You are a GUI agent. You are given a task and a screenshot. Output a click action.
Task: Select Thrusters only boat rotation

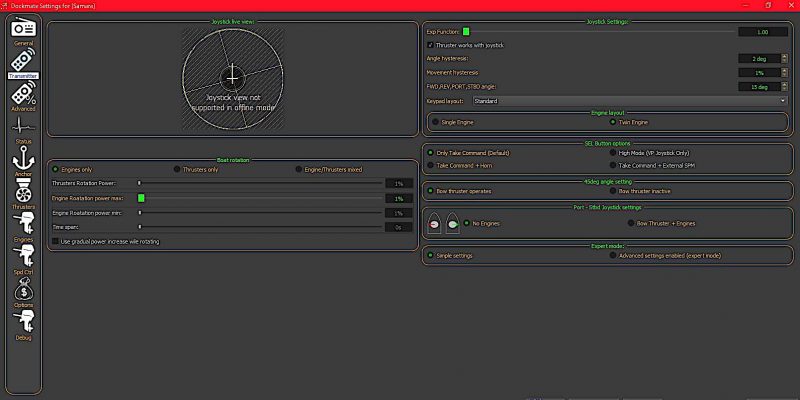click(x=177, y=169)
